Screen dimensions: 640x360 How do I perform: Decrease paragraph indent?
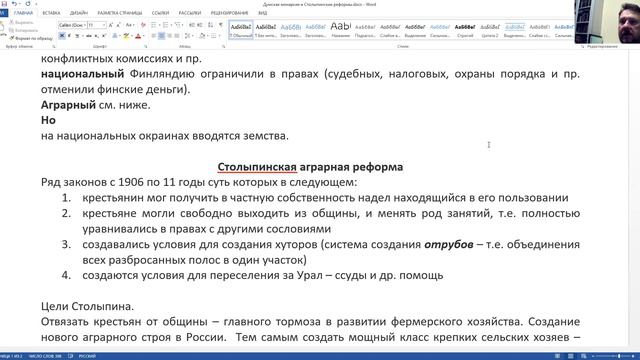(x=192, y=25)
